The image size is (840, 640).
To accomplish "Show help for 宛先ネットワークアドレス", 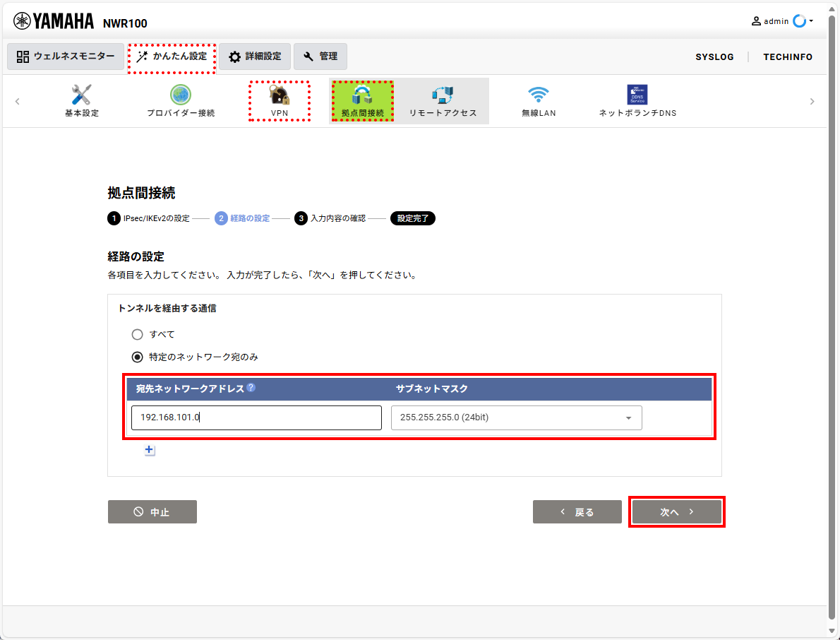I will pos(251,388).
